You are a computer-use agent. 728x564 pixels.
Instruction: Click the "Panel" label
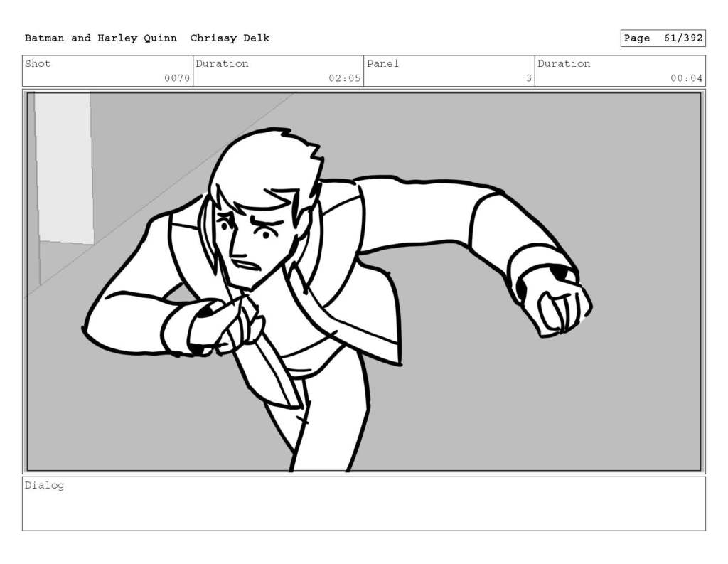pyautogui.click(x=383, y=63)
